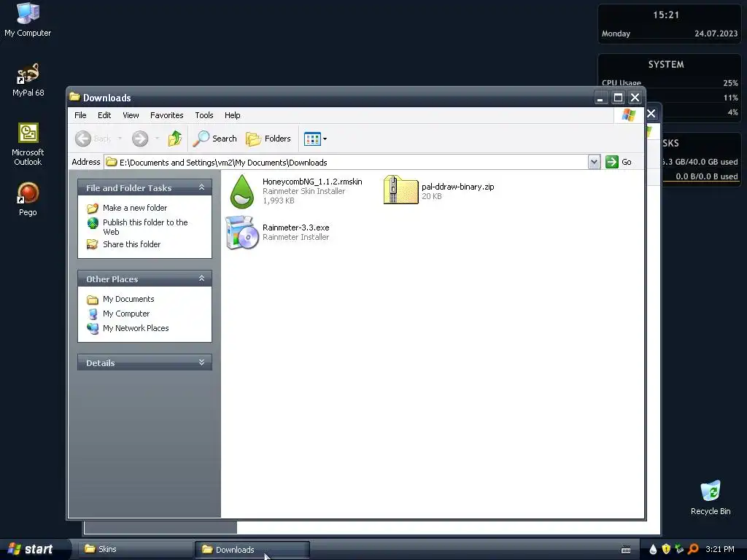
Task: Open the Back history dropdown arrow
Action: (x=120, y=139)
